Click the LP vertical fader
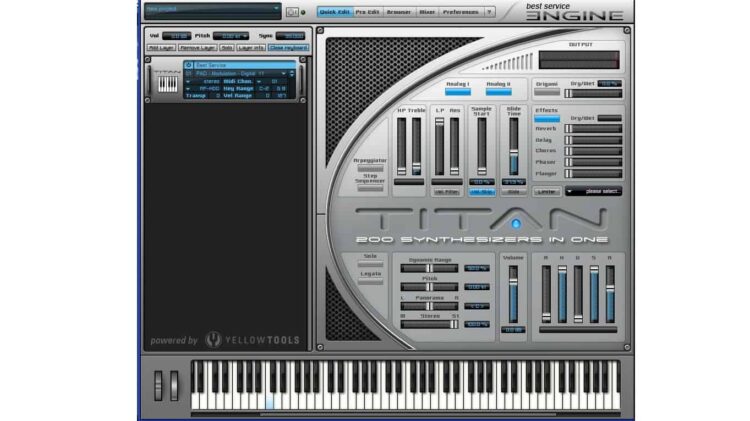Image resolution: width=750 pixels, height=421 pixels. pyautogui.click(x=439, y=146)
